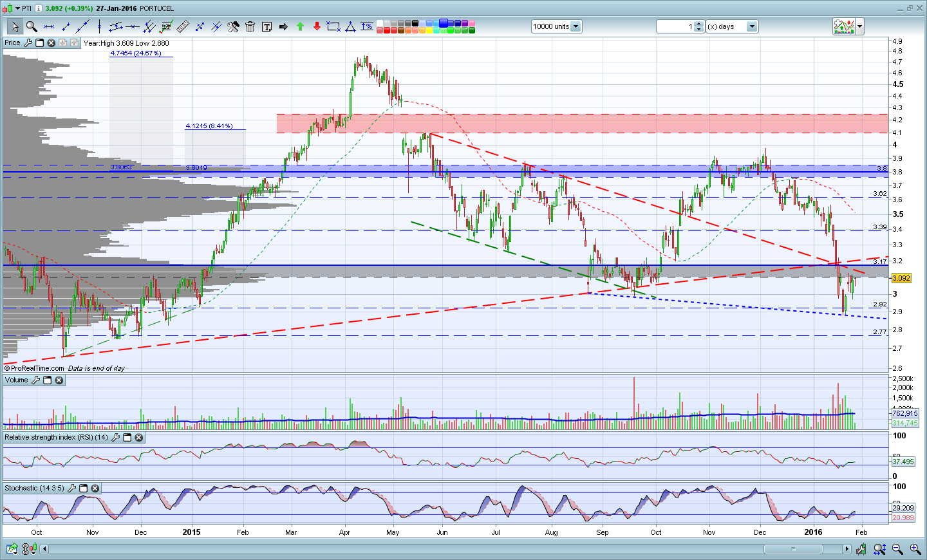Screen dimensions: 927x560
Task: Click the add indicator chart icon
Action: [x=843, y=26]
